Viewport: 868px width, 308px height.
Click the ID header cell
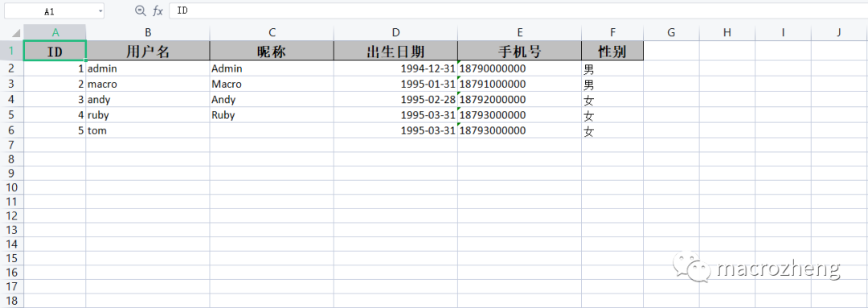click(x=55, y=51)
